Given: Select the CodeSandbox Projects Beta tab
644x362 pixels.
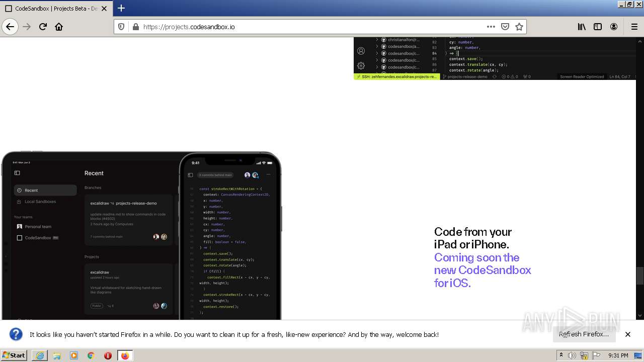Looking at the screenshot, I should point(56,9).
